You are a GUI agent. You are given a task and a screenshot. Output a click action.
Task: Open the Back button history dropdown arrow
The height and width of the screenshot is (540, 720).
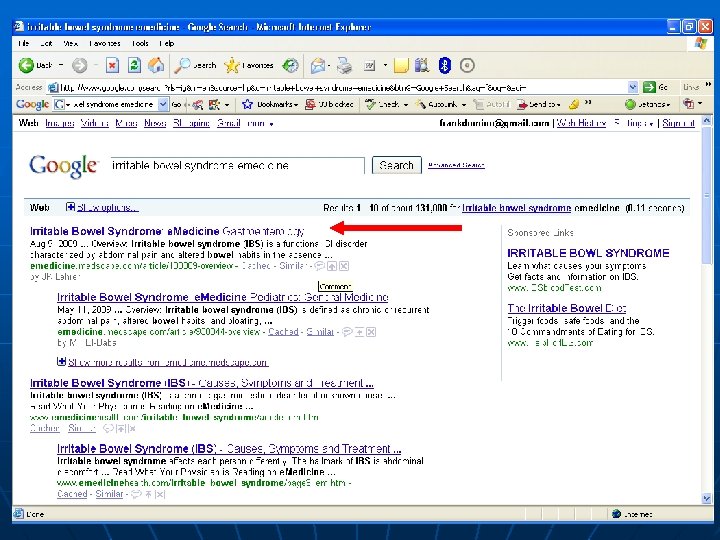click(61, 66)
